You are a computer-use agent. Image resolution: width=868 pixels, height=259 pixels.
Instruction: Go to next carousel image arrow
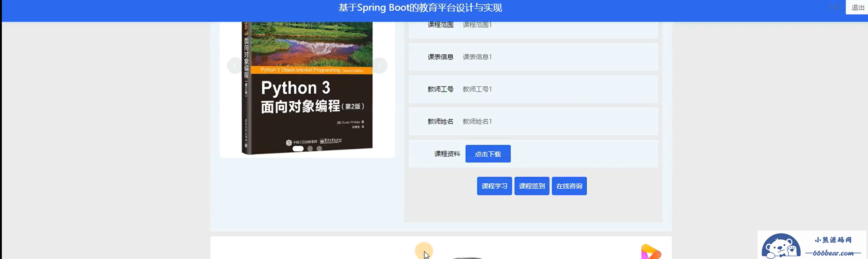coord(380,65)
